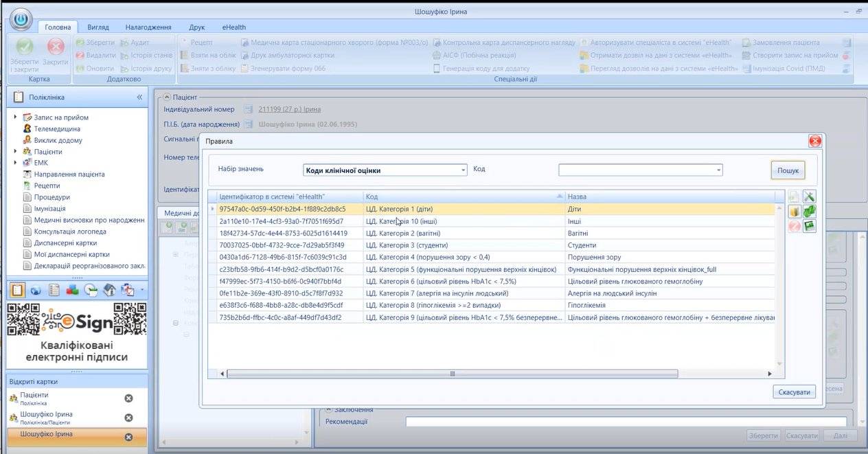Click the horizontal scrollbar of the rules table
The width and height of the screenshot is (868, 454).
pos(453,374)
